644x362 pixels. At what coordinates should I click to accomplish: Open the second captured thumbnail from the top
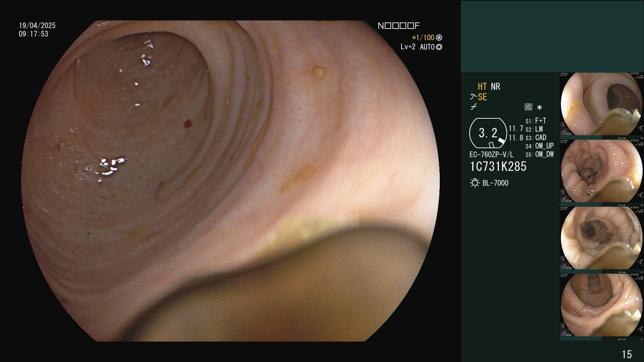pyautogui.click(x=602, y=171)
